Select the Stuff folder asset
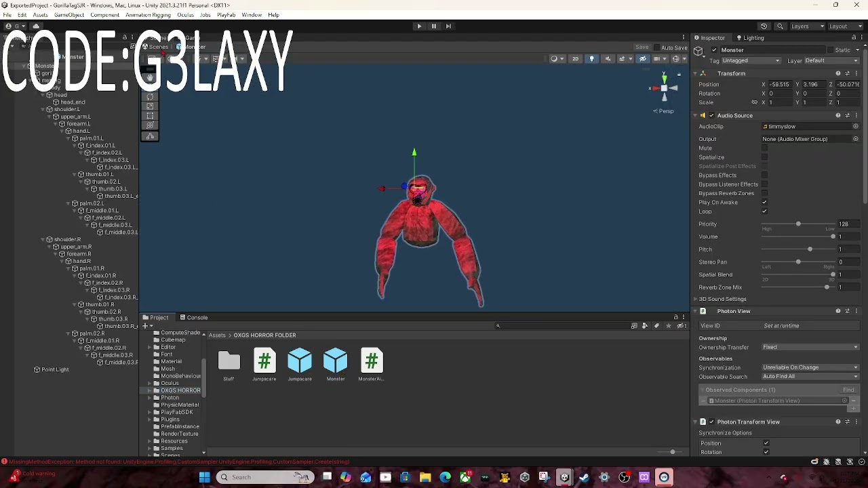The width and height of the screenshot is (868, 488). click(x=229, y=365)
